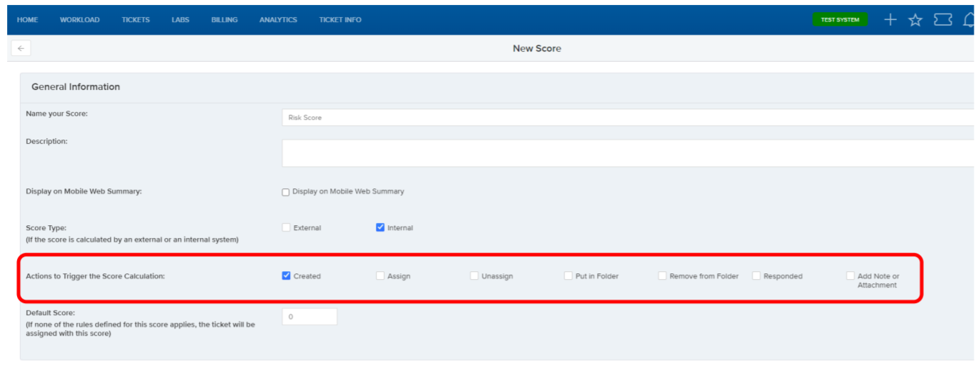Uncheck the Internal score type checkbox

tap(380, 227)
